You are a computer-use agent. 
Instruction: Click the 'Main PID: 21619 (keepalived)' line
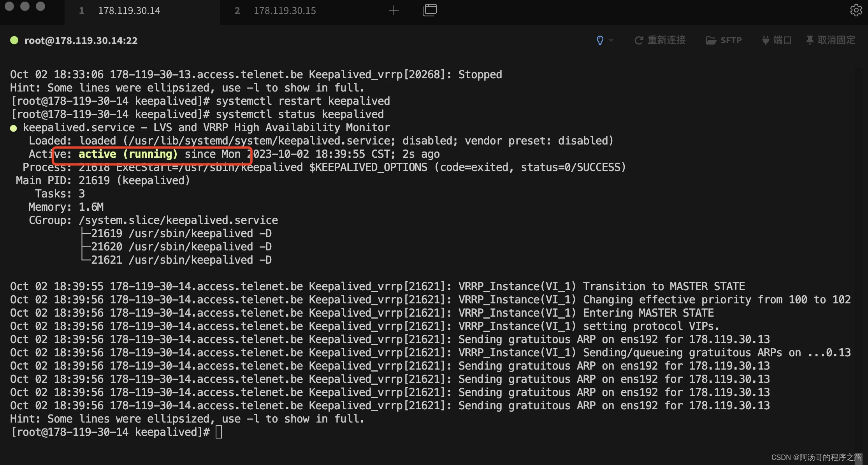103,180
